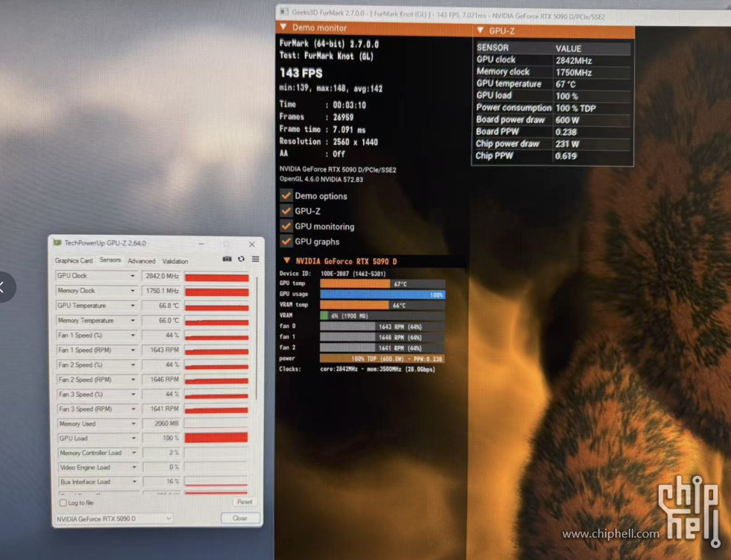
Task: Click the 143 FPS readout in FurMark
Action: click(301, 73)
